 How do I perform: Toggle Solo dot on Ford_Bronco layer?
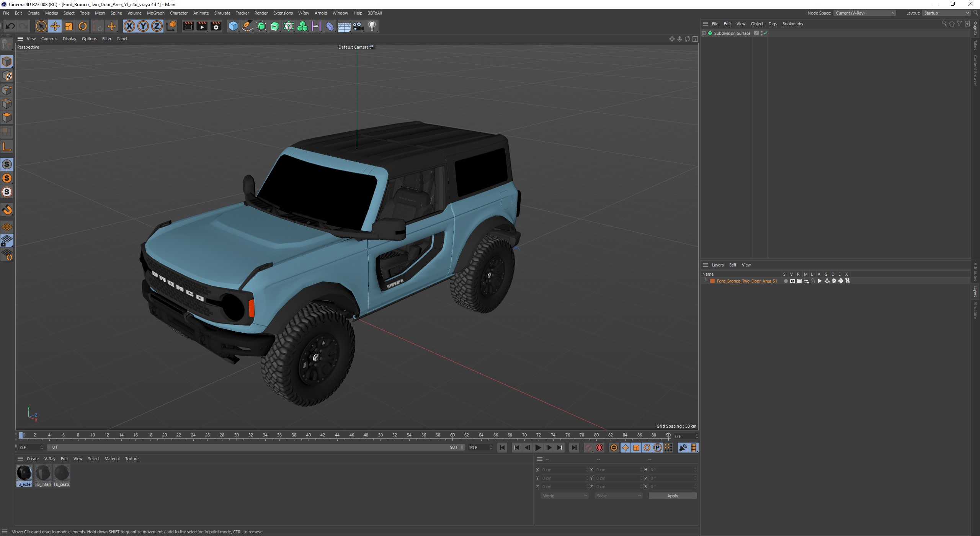[x=786, y=281]
